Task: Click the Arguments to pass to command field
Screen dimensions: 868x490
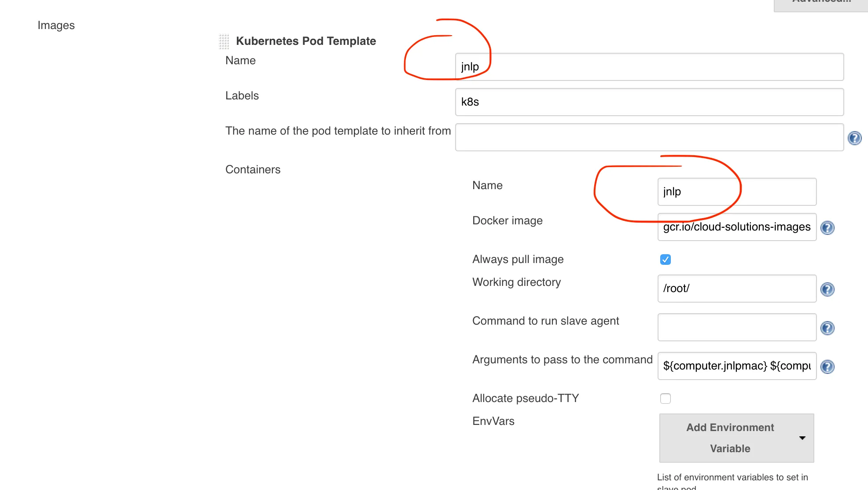Action: pos(736,366)
